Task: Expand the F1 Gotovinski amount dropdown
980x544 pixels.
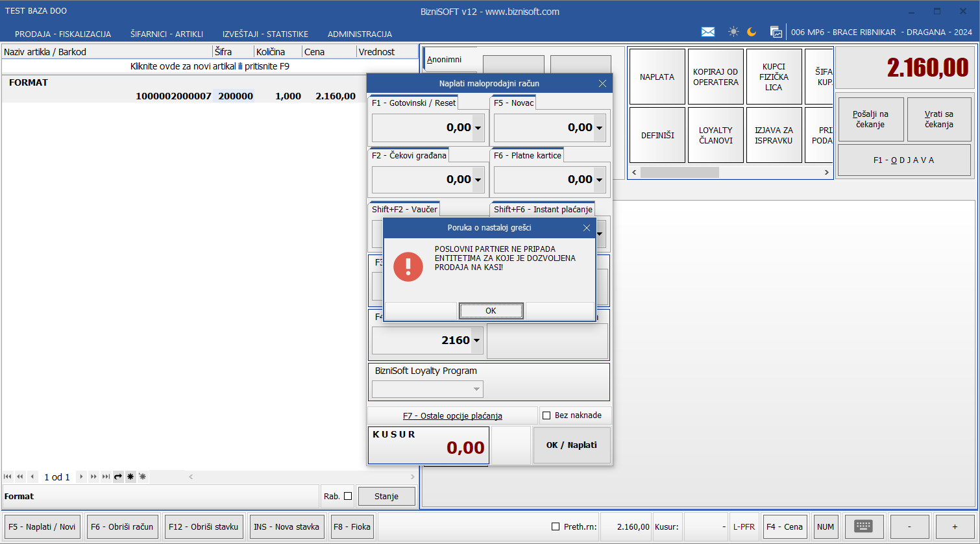Action: coord(478,128)
